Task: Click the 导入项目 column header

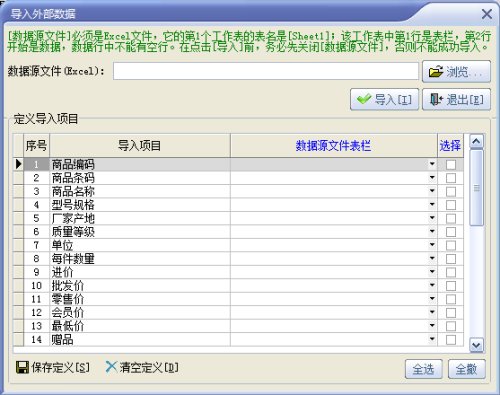Action: pos(140,146)
